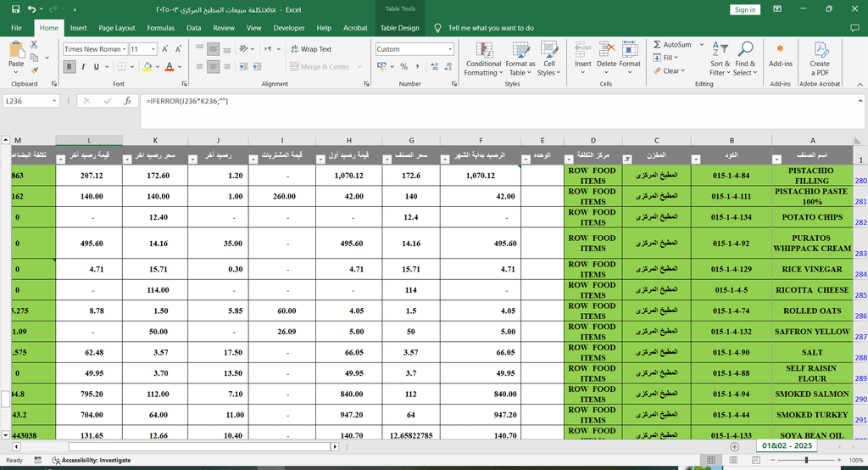Align text left in cell
868x470 pixels.
point(200,66)
